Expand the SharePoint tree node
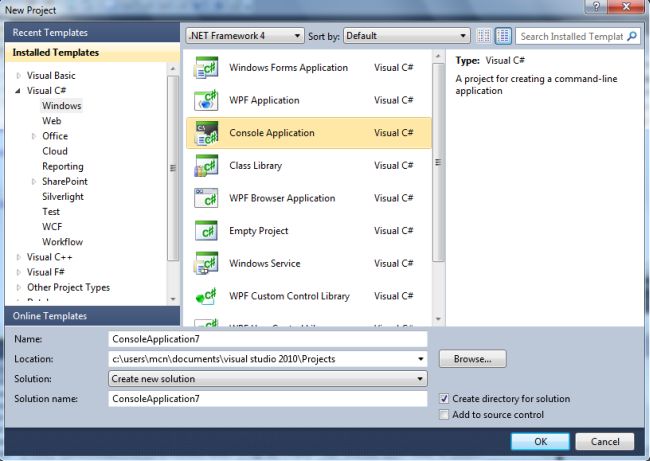The image size is (650, 461). pos(34,182)
